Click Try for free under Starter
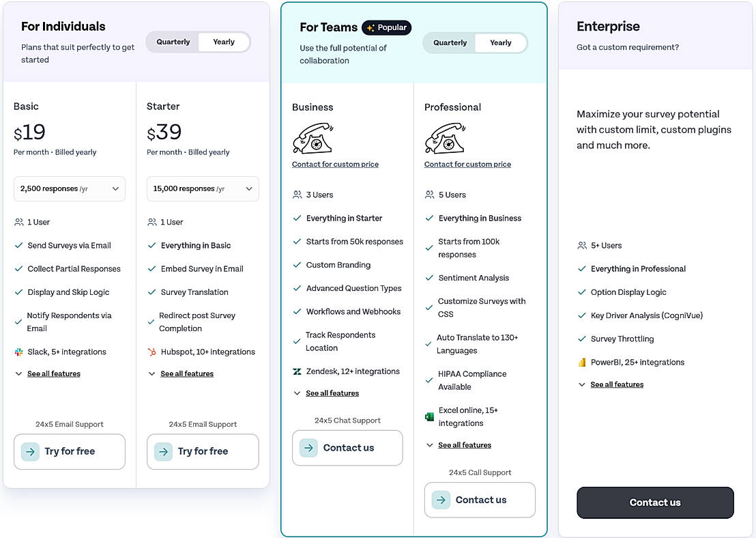This screenshot has width=756, height=538. coord(203,452)
